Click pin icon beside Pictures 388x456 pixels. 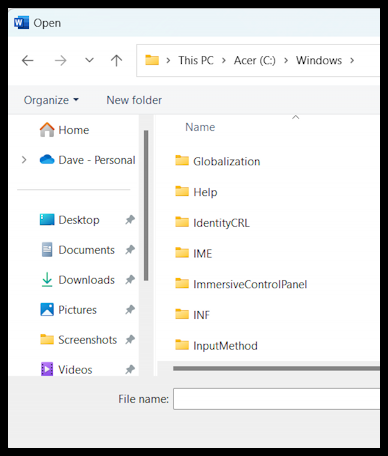(130, 310)
